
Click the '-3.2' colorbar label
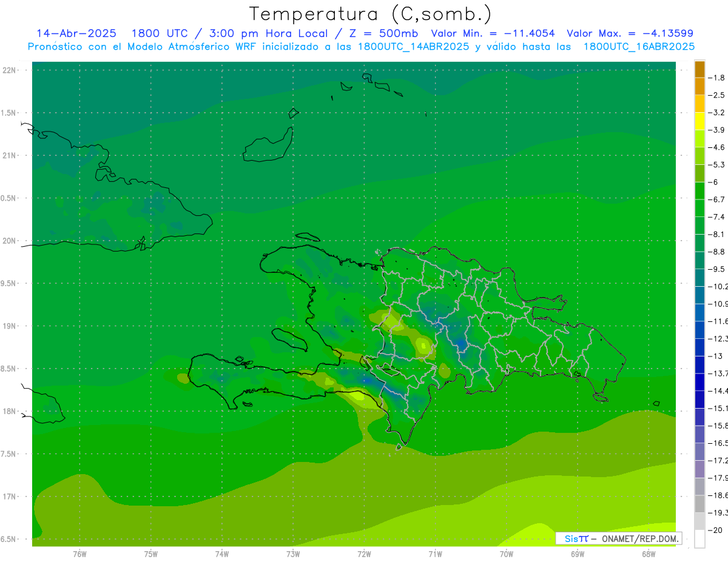[x=716, y=113]
